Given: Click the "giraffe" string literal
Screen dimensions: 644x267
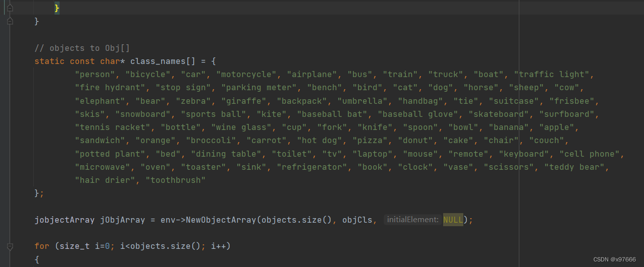Looking at the screenshot, I should point(244,101).
